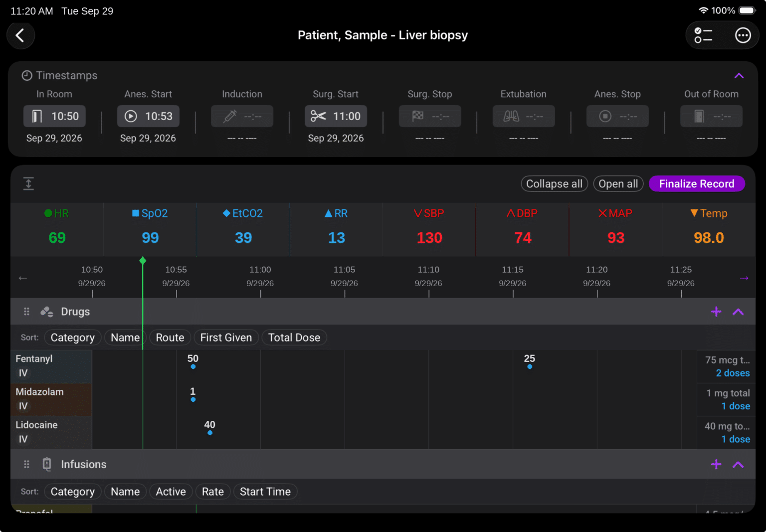Finalize the record
This screenshot has height=532, width=766.
tap(697, 184)
